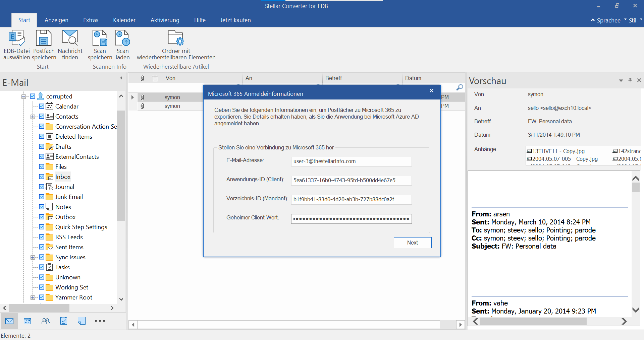Open the Extras ribbon tab
This screenshot has width=644, height=340.
pos(91,20)
